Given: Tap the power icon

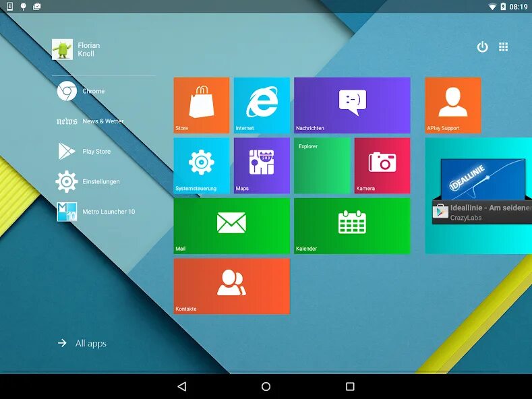Looking at the screenshot, I should 483,47.
